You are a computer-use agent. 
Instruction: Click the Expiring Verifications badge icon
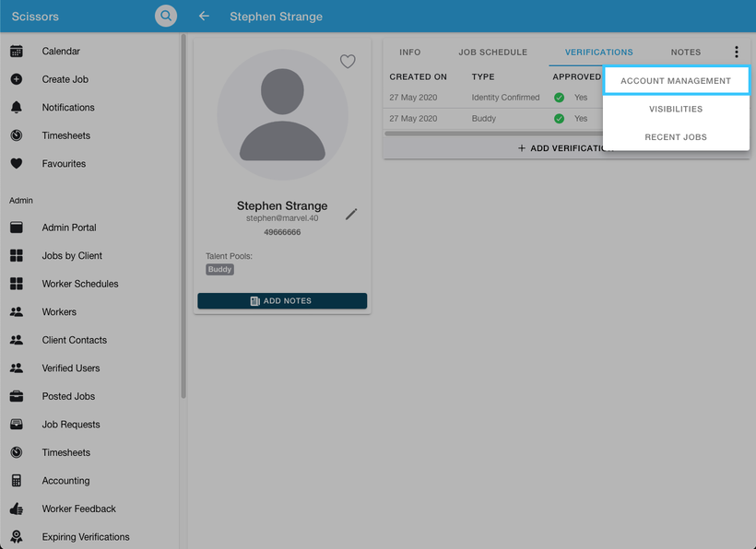(17, 536)
